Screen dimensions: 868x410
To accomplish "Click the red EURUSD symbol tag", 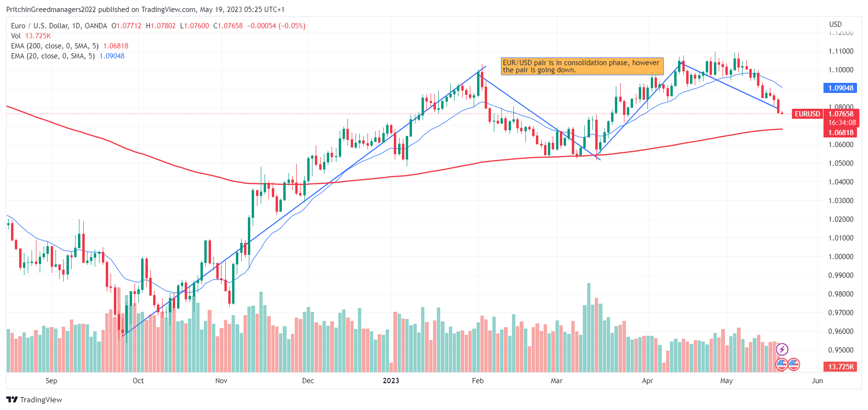I will point(807,114).
